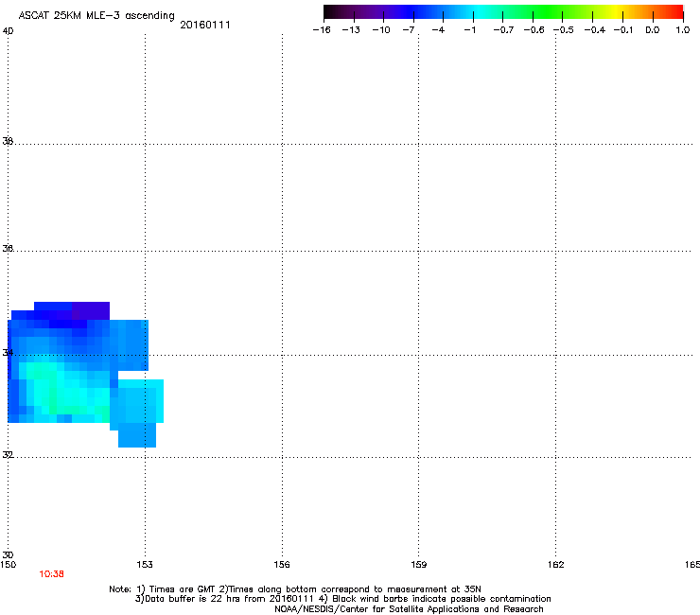Click the NOAA/NESDIS credit line
This screenshot has width=700, height=615.
409,609
